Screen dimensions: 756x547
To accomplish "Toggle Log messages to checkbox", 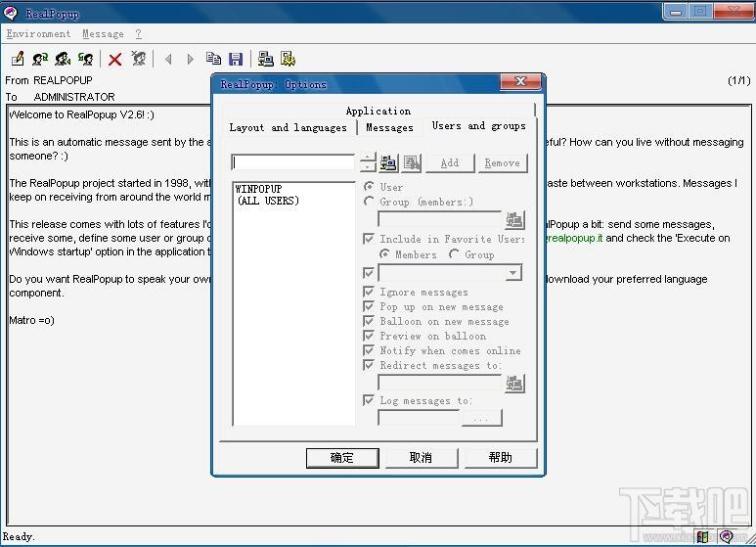I will click(369, 400).
